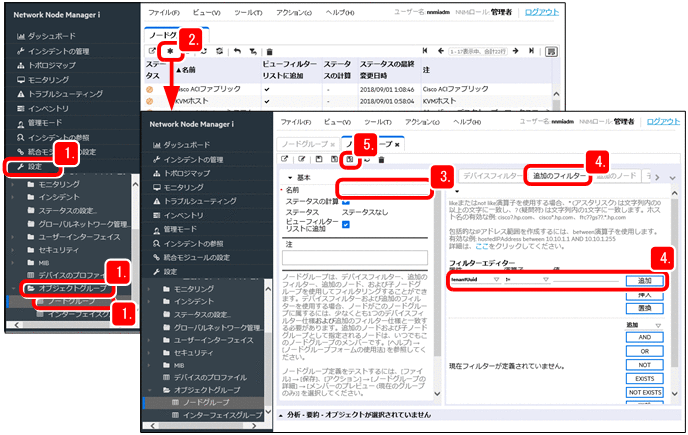
Task: Open ダッシュボード in front window sidebar
Action: (186, 145)
